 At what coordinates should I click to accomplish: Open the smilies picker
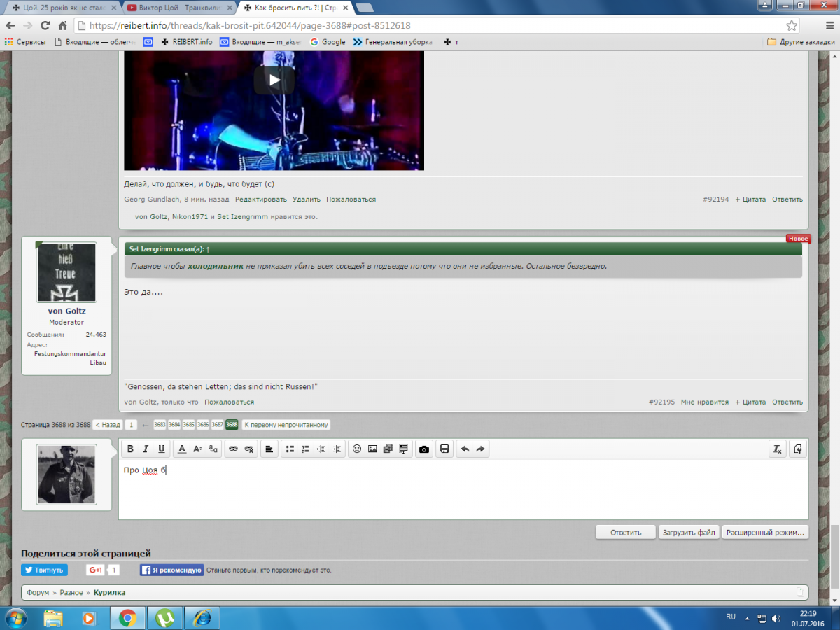(357, 449)
